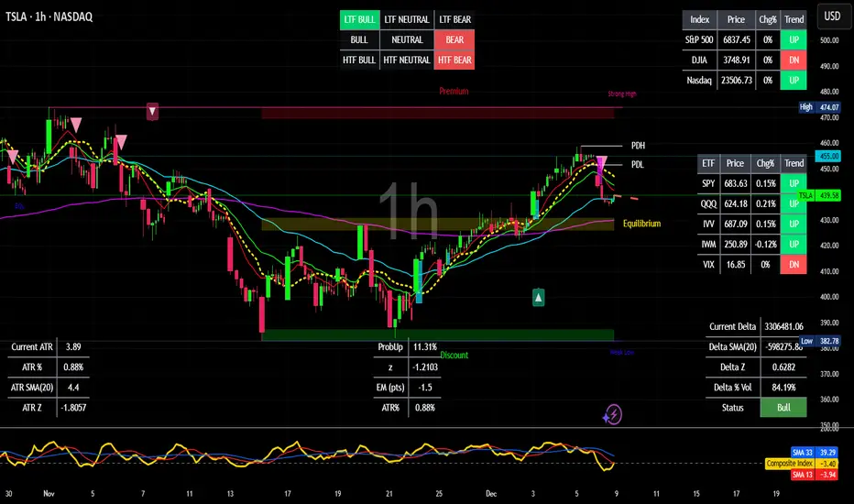Viewport: 854px width, 504px height.
Task: Click the Weak Low label
Action: point(621,353)
